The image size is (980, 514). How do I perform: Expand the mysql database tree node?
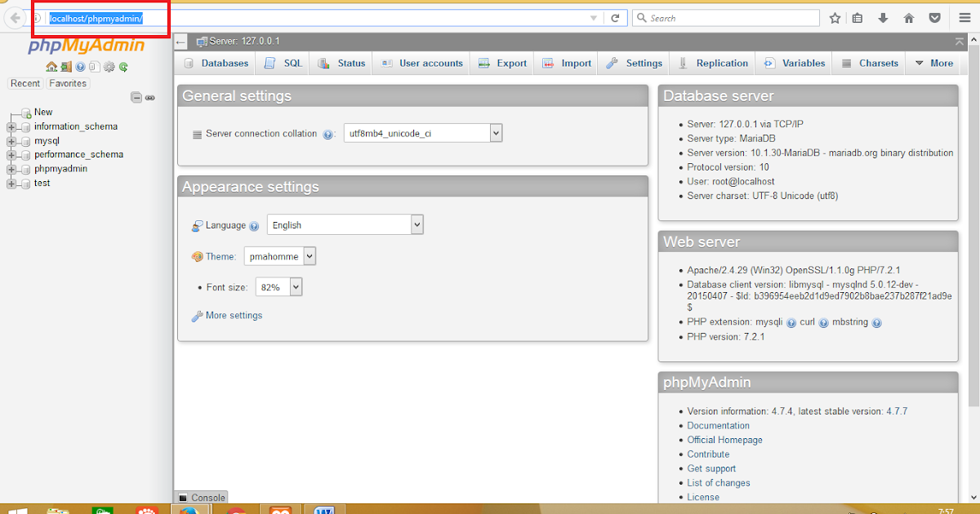tap(13, 140)
